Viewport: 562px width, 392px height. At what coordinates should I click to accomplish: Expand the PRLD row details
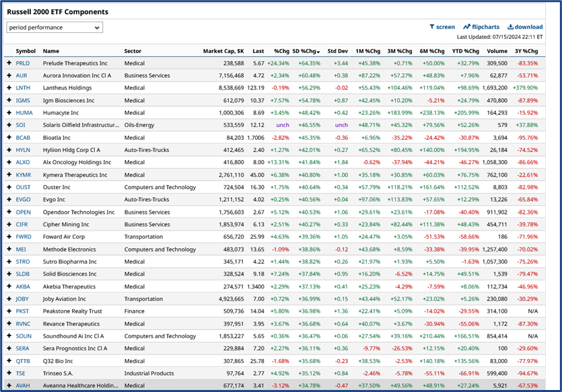pyautogui.click(x=8, y=63)
